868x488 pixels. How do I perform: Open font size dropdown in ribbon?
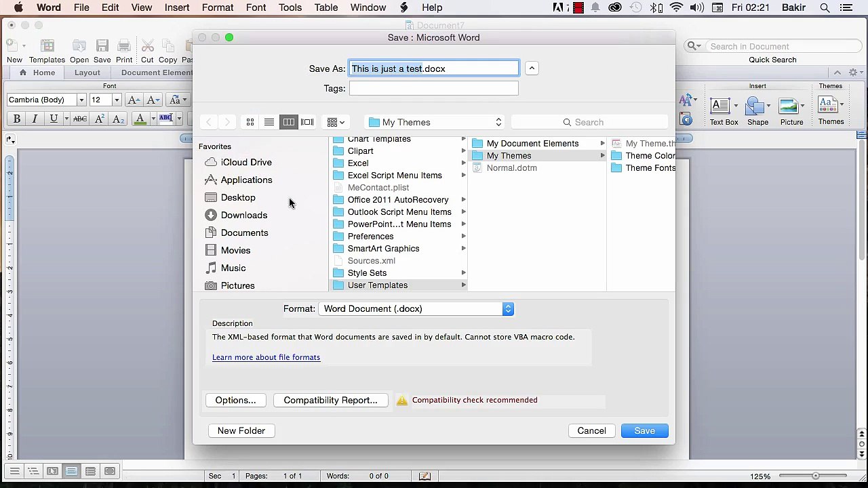pos(117,100)
